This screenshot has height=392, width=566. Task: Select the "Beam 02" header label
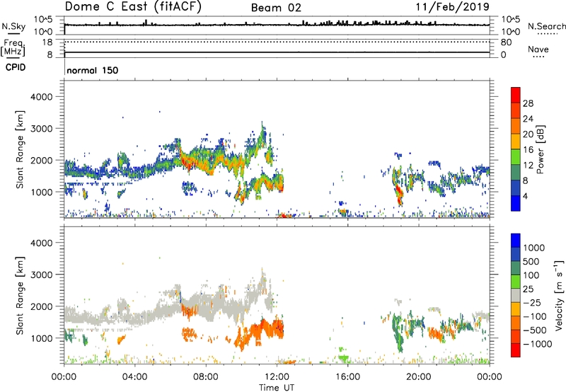276,8
